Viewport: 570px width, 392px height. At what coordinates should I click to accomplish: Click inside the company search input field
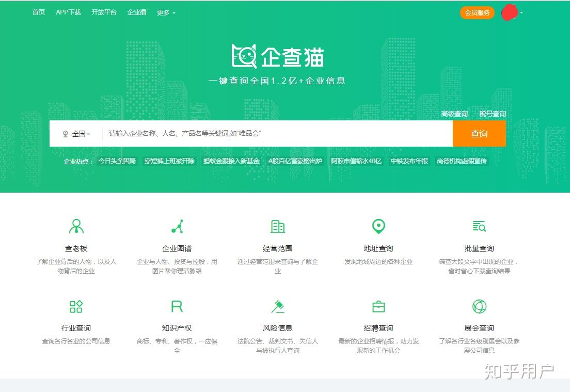(258, 133)
